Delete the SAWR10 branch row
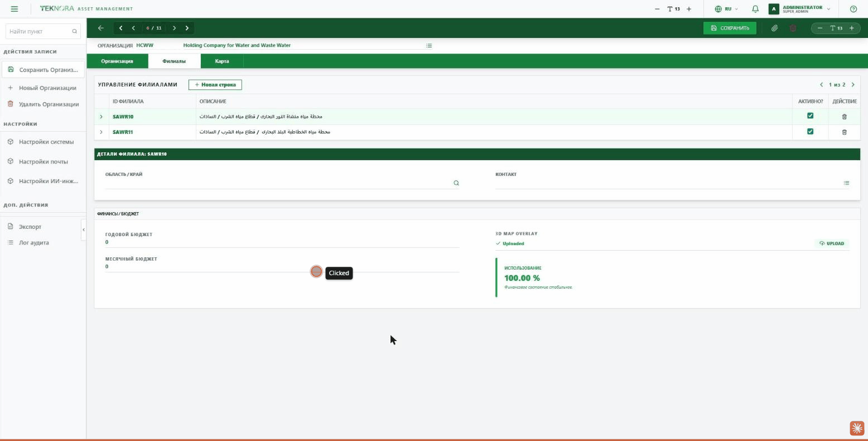 click(844, 117)
